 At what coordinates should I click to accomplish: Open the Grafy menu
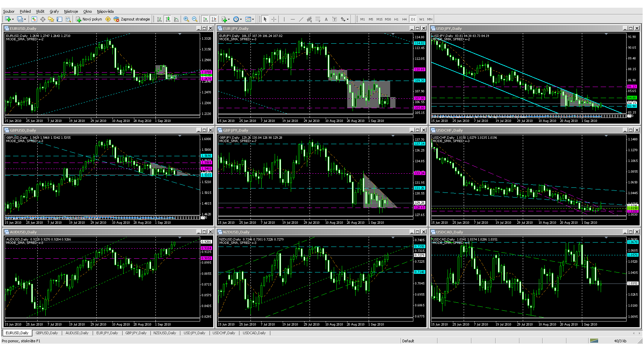pyautogui.click(x=54, y=11)
